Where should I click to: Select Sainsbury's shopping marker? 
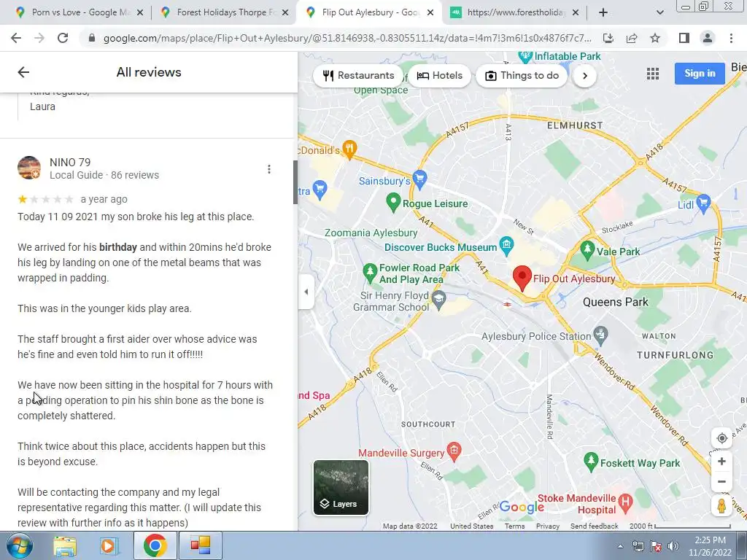(419, 179)
